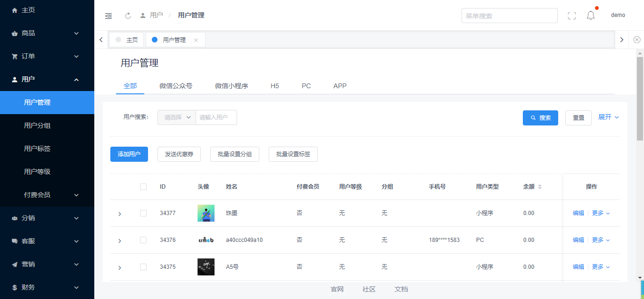
Task: Collapse the sidebar with the menu fold icon
Action: [x=108, y=16]
